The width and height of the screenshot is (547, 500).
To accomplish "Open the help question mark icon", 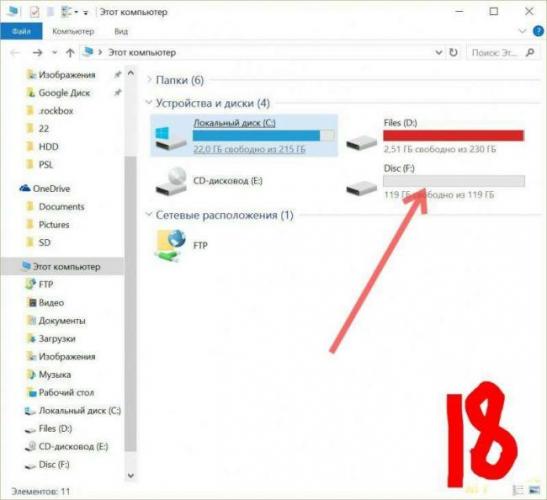I will pos(538,31).
